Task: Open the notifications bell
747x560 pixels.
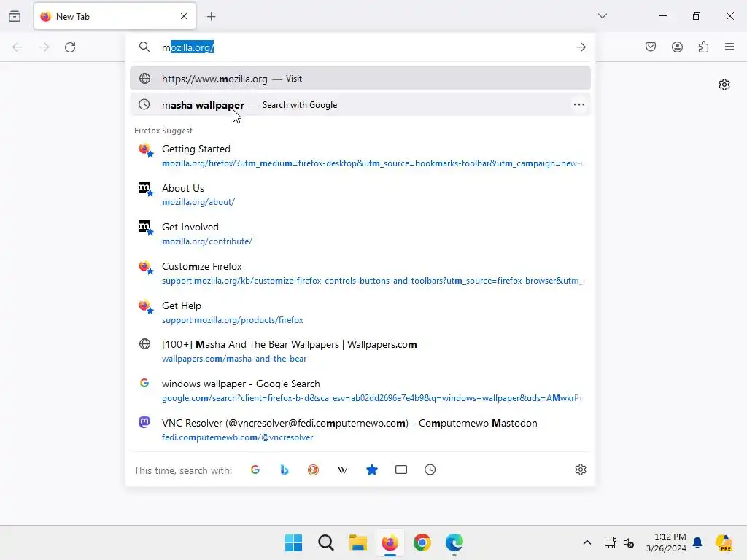Action: coord(697,542)
